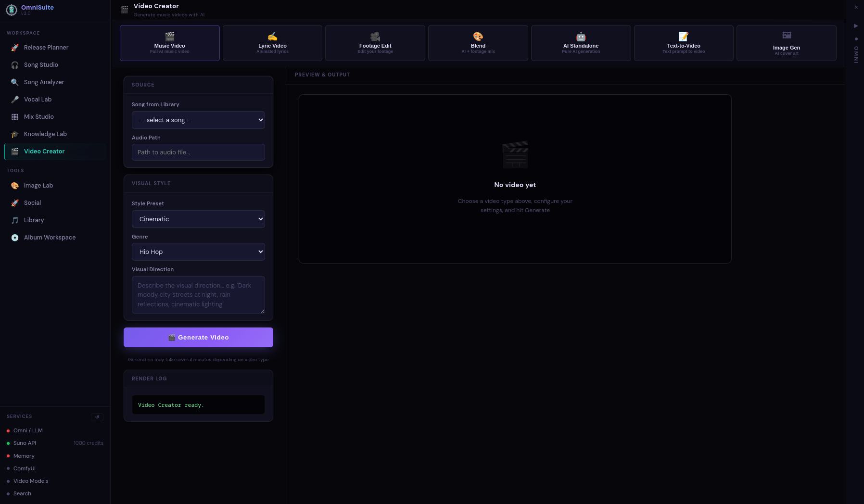Click the play arrow in the right strip
Viewport: 864px width, 504px height.
[857, 26]
